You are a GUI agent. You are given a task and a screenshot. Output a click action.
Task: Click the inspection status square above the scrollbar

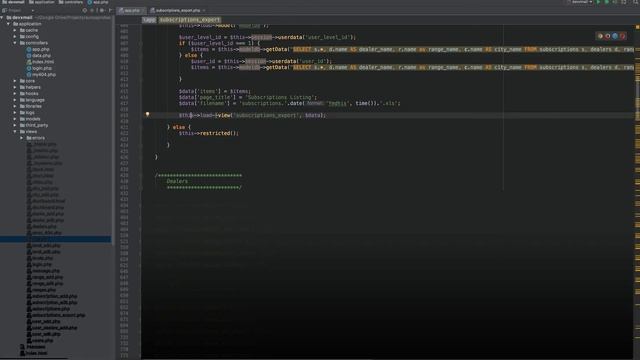(637, 27)
